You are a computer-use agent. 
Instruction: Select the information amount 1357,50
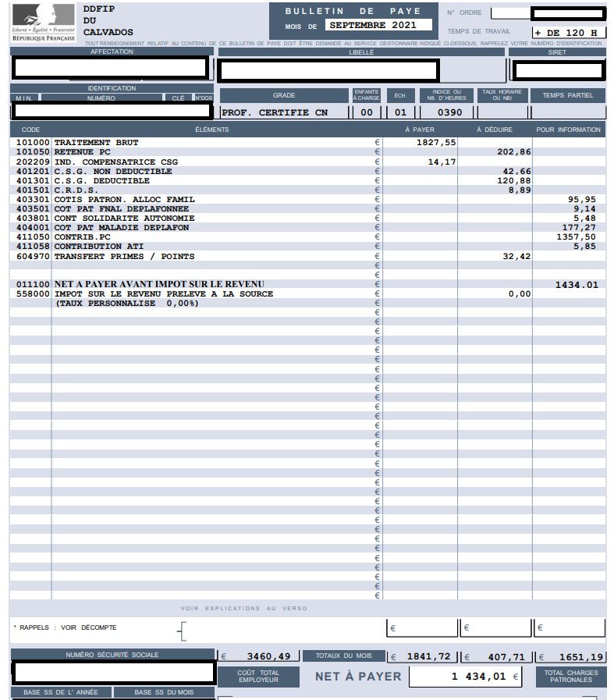coord(576,236)
